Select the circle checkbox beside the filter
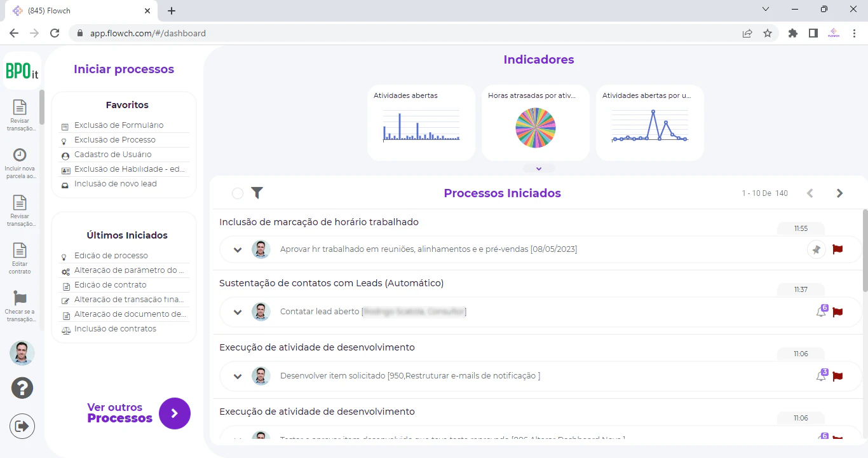The height and width of the screenshot is (458, 868). pyautogui.click(x=238, y=192)
